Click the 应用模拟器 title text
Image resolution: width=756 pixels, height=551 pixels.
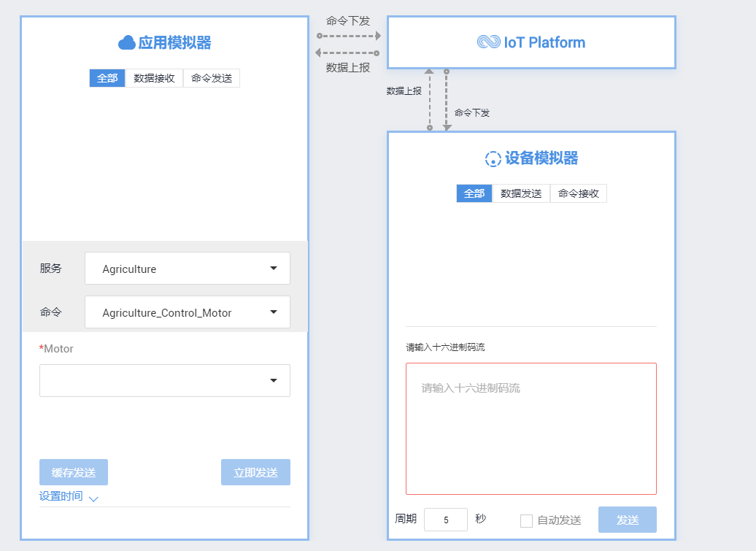click(174, 42)
